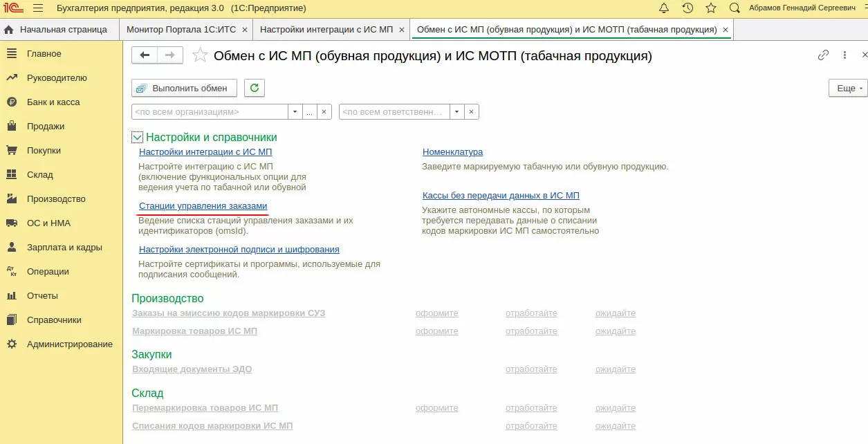Screen dimensions: 868x444
Task: Open the search magnifier icon
Action: 735,8
